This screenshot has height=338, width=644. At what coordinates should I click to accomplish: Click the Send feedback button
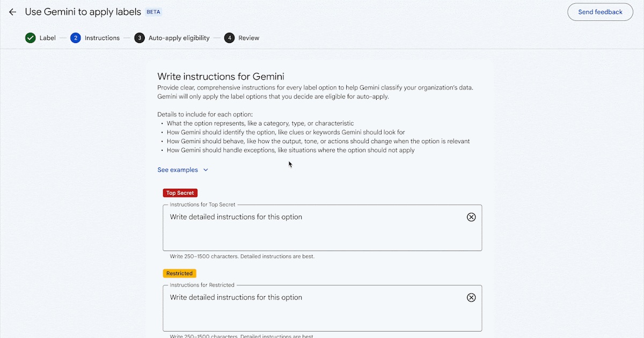(x=600, y=12)
